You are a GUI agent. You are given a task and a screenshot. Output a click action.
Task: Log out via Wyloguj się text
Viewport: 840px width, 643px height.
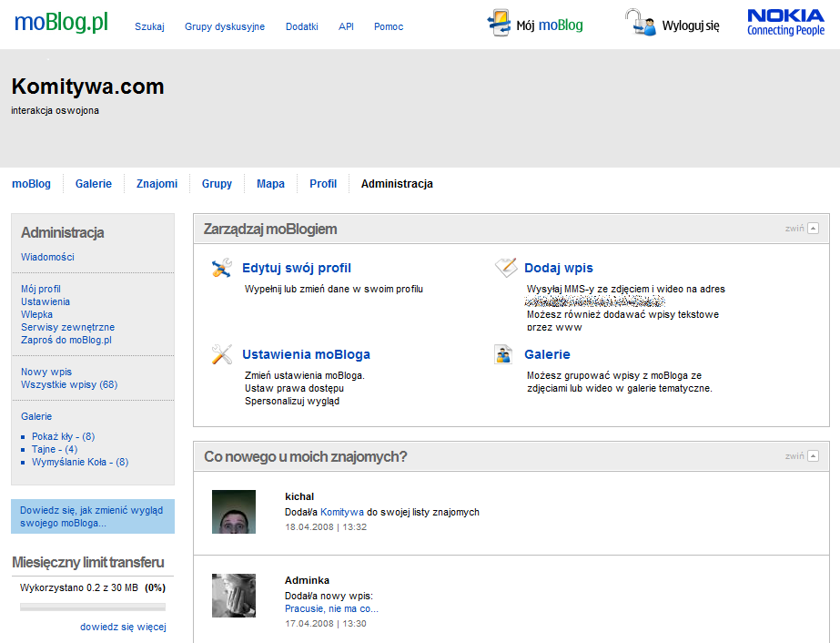coord(691,26)
